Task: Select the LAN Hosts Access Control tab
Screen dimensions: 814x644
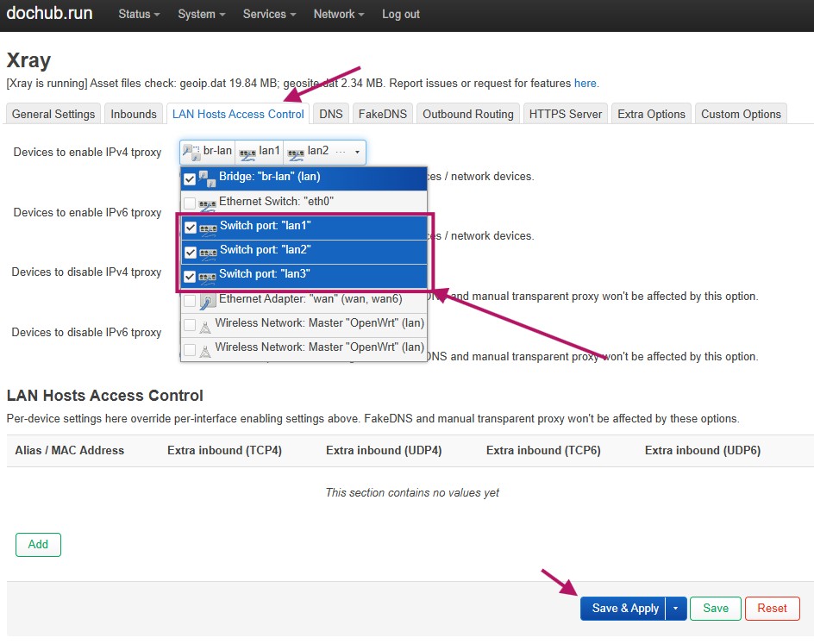Action: (x=238, y=114)
